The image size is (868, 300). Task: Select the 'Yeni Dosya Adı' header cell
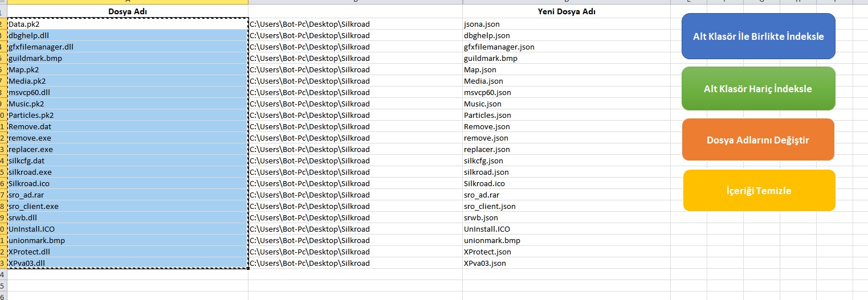coord(567,11)
